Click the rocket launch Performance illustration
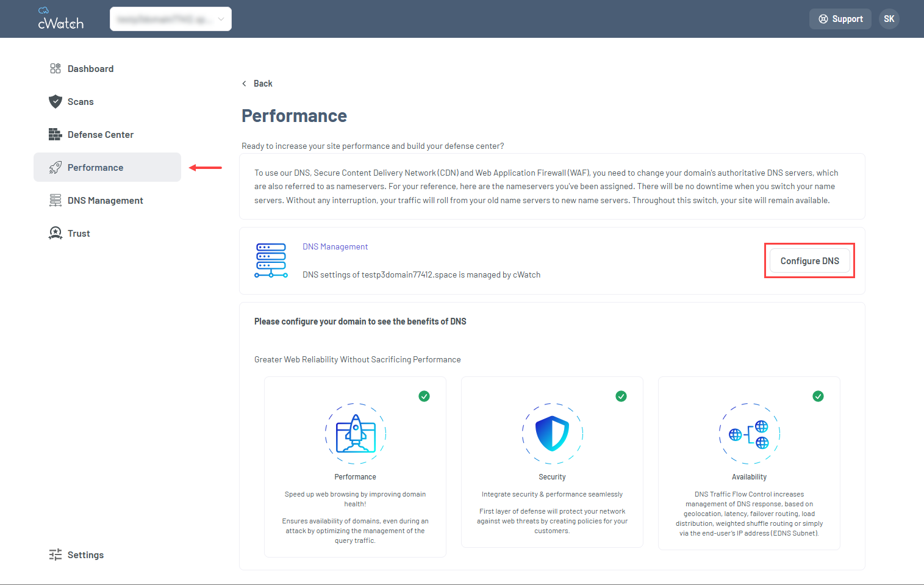The image size is (924, 585). [356, 433]
